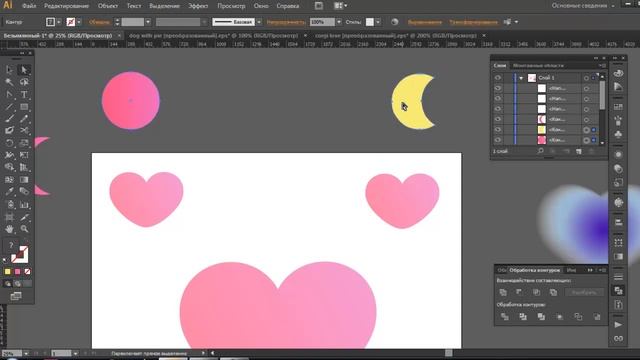Pick the Hand tool
Viewport: 640px width, 360px height.
click(x=9, y=229)
